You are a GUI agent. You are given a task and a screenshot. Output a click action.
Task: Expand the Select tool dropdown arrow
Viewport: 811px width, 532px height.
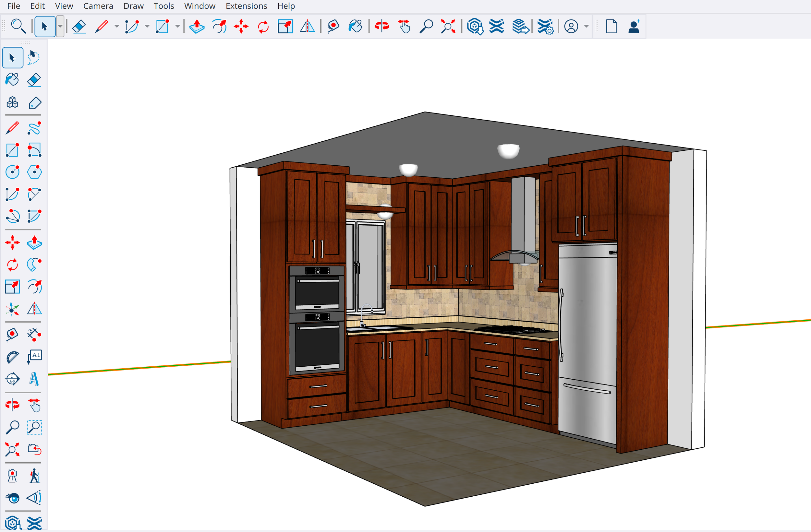[x=60, y=26]
